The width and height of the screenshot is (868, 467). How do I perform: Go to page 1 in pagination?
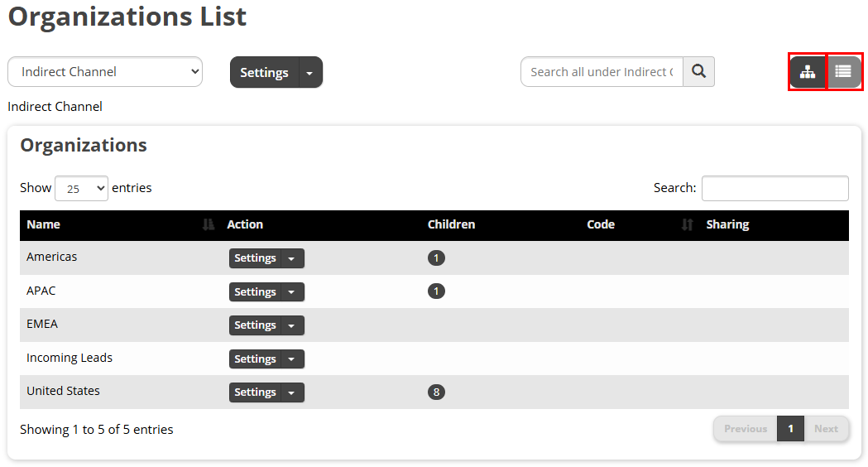pos(790,429)
